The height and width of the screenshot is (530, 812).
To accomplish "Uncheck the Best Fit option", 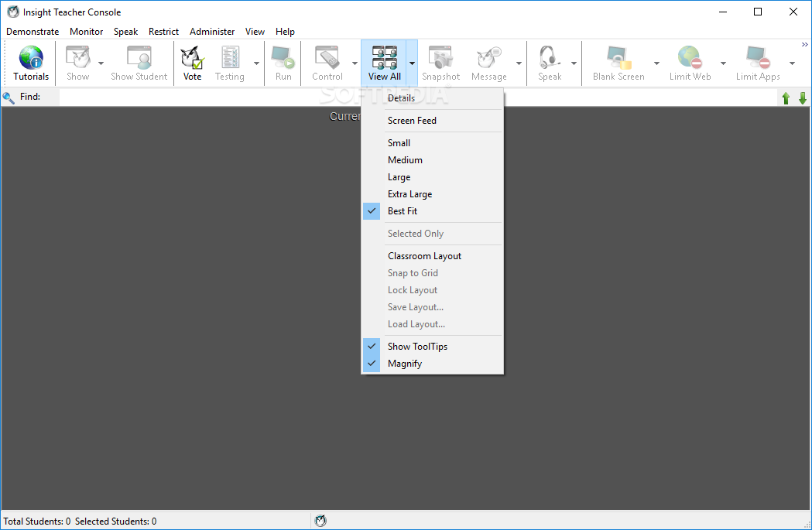I will [x=433, y=211].
